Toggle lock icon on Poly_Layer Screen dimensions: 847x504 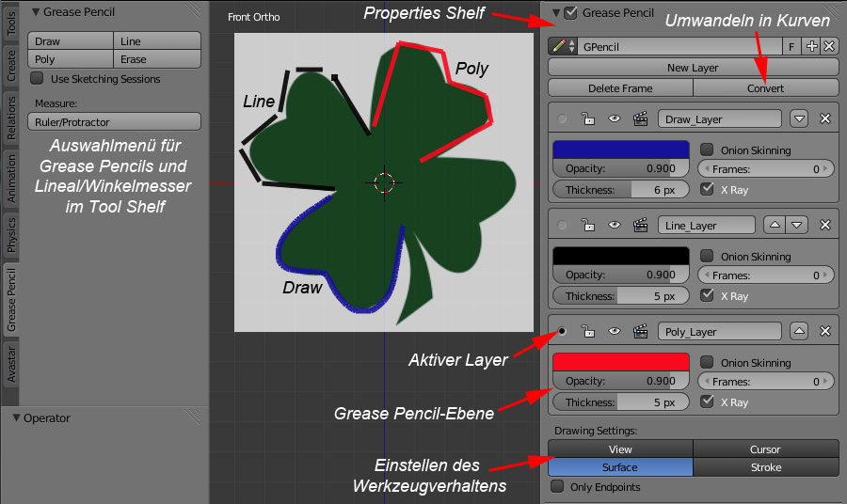point(587,332)
